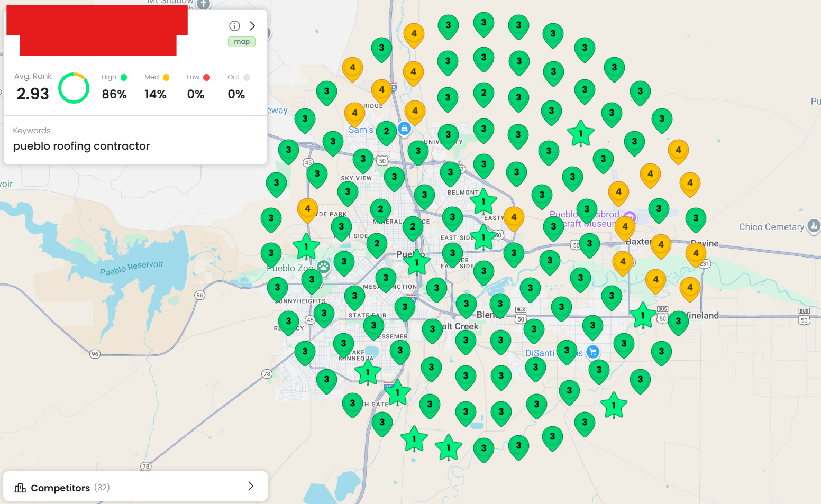The width and height of the screenshot is (821, 504).
Task: Click the DiSanti shopping cart map icon
Action: [x=593, y=352]
